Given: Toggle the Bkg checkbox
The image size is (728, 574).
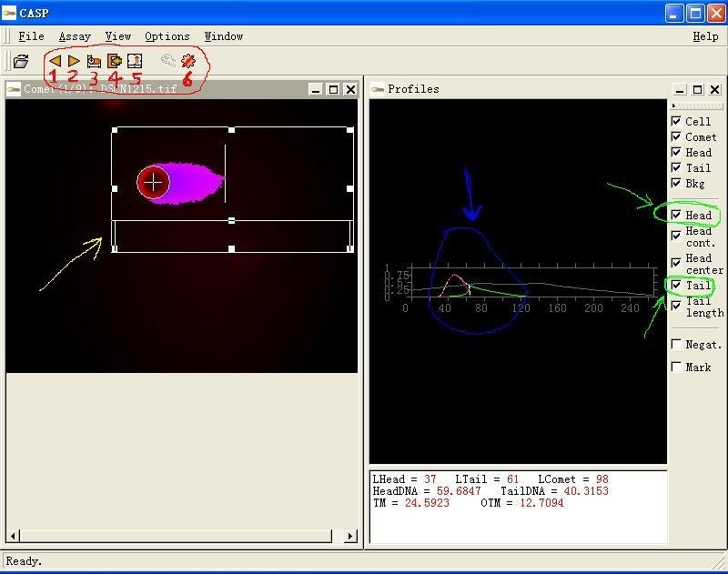Looking at the screenshot, I should (676, 183).
